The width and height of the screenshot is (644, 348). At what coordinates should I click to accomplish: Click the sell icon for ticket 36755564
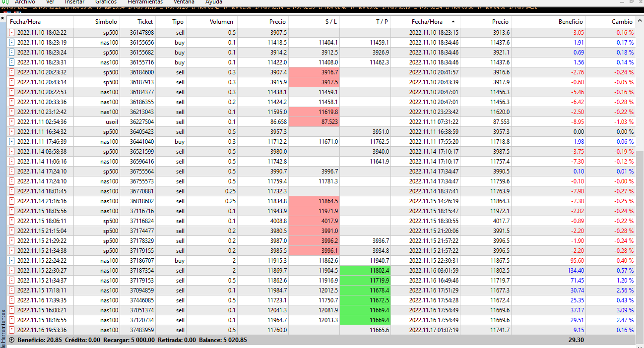pyautogui.click(x=12, y=172)
